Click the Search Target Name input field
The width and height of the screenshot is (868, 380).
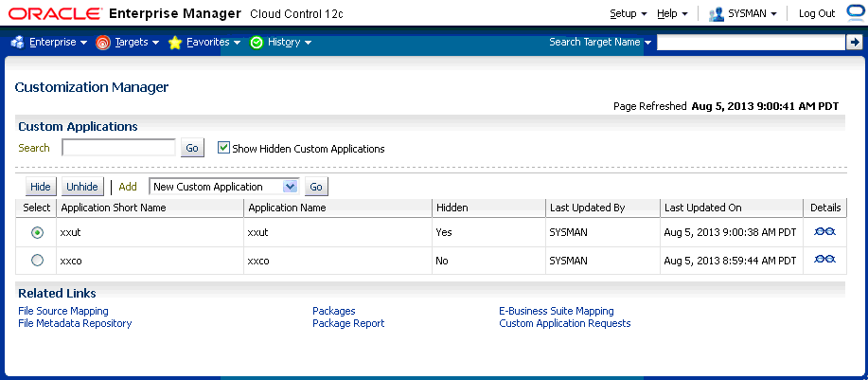point(752,42)
